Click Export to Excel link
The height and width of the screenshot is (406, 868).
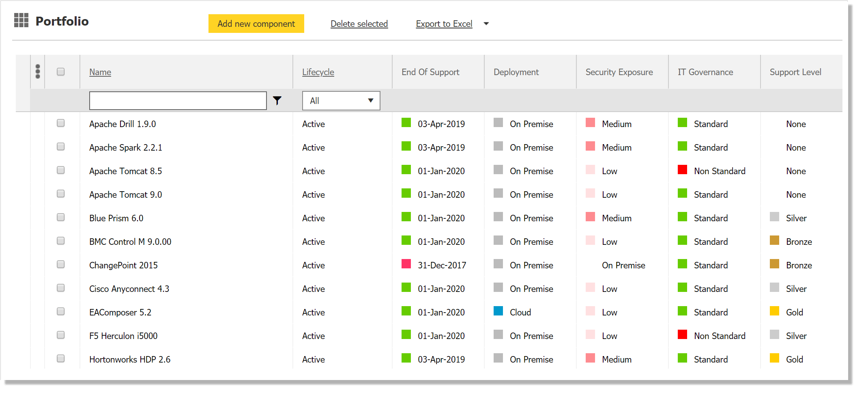click(444, 24)
